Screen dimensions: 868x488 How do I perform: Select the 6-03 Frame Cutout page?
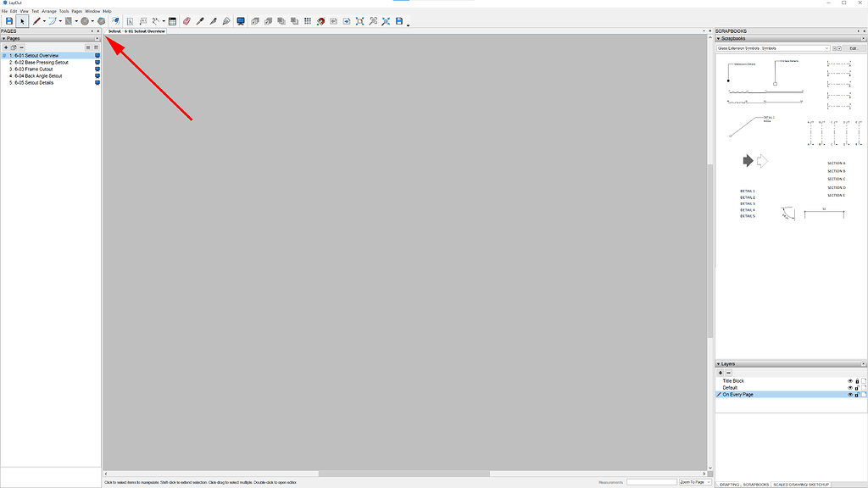tap(36, 69)
